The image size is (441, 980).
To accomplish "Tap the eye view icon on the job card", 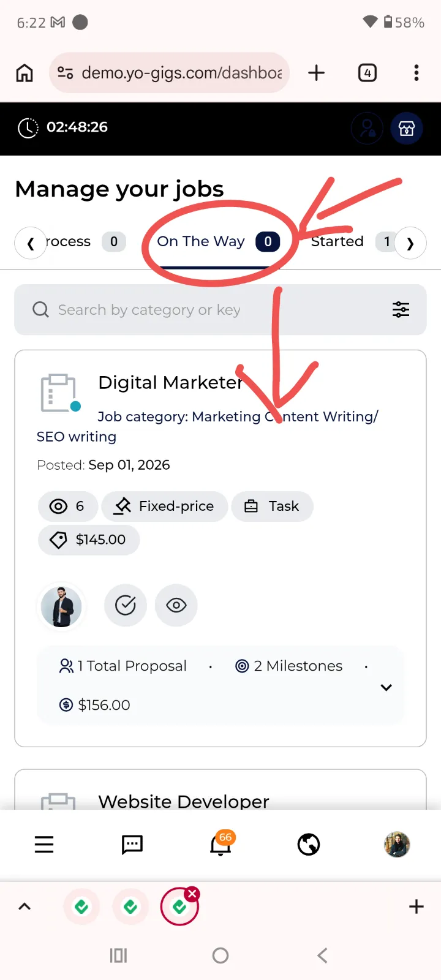I will point(176,605).
